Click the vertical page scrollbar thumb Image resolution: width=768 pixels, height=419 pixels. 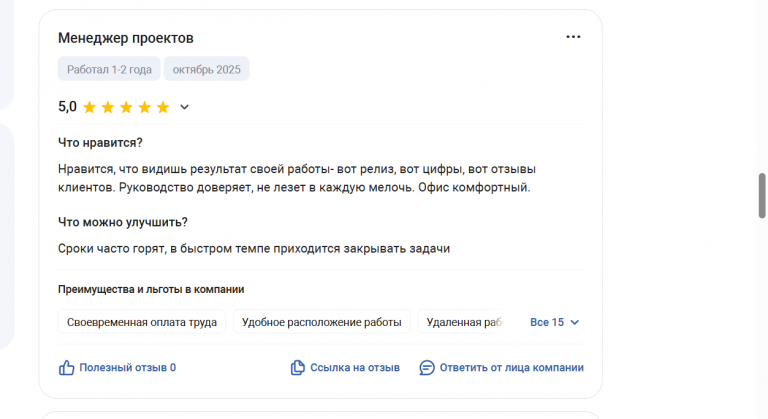[762, 194]
